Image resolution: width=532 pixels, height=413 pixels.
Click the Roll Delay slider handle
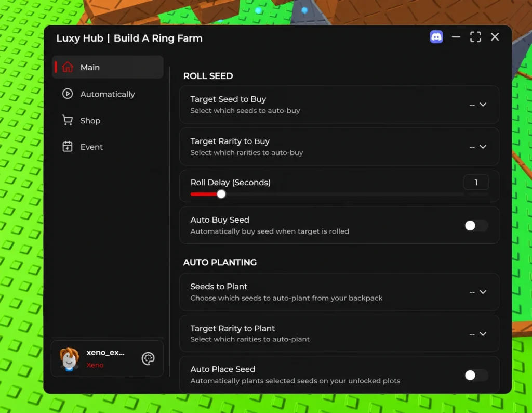[221, 194]
